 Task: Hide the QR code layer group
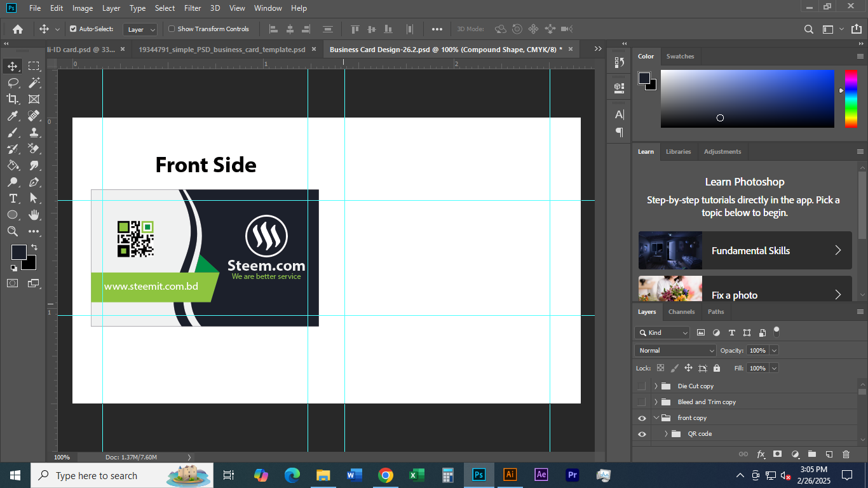pyautogui.click(x=642, y=434)
